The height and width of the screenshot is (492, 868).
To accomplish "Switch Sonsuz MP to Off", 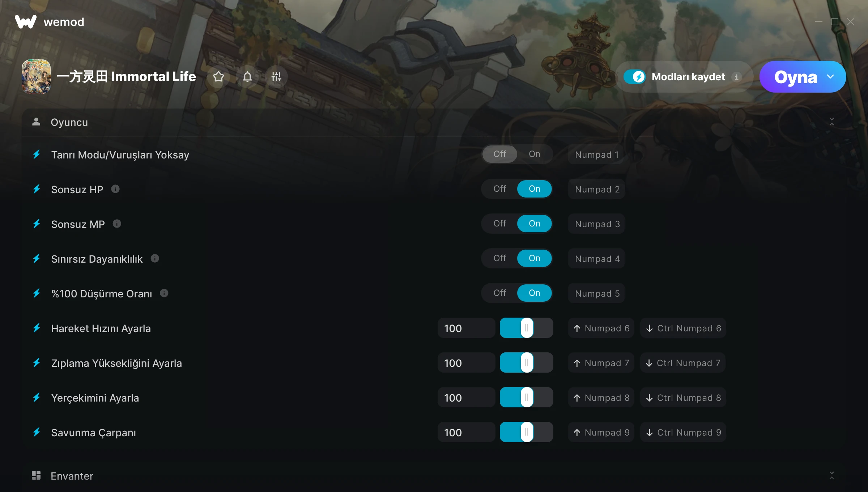I will tap(499, 224).
